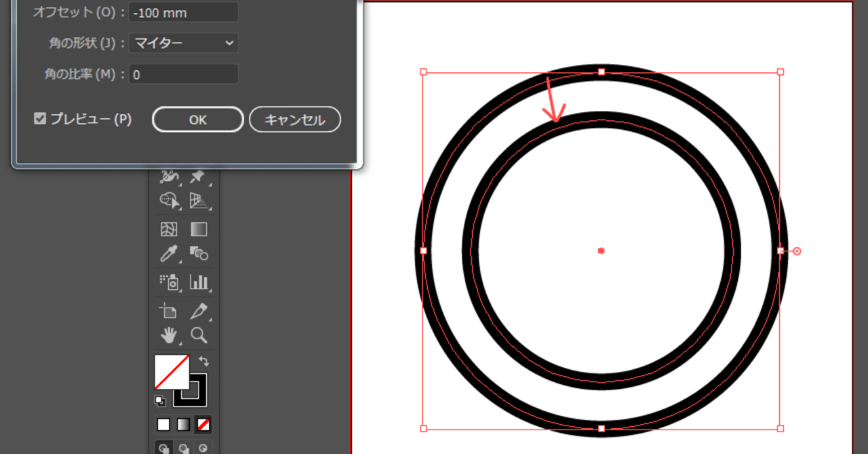This screenshot has height=454, width=868.
Task: Set paint to None button
Action: click(203, 425)
